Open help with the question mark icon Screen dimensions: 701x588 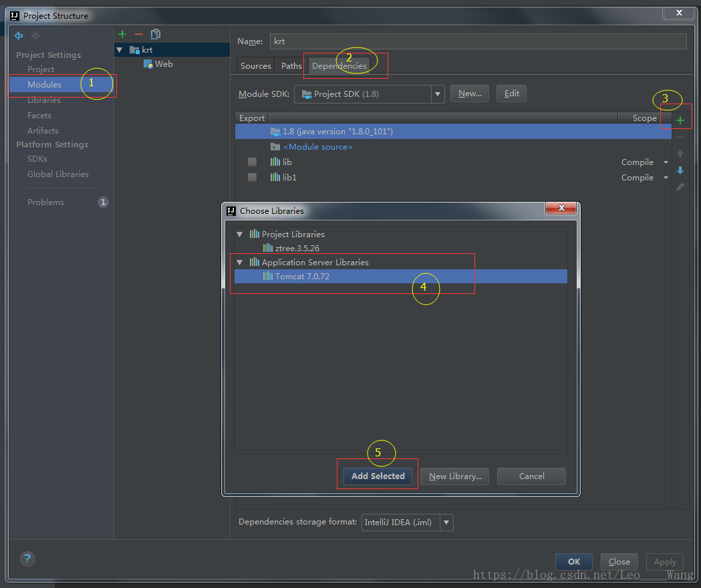point(27,559)
